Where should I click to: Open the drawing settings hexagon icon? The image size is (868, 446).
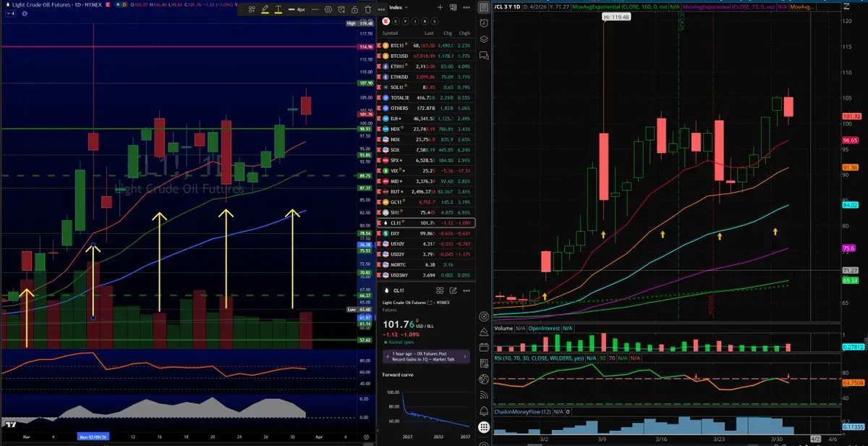328,9
